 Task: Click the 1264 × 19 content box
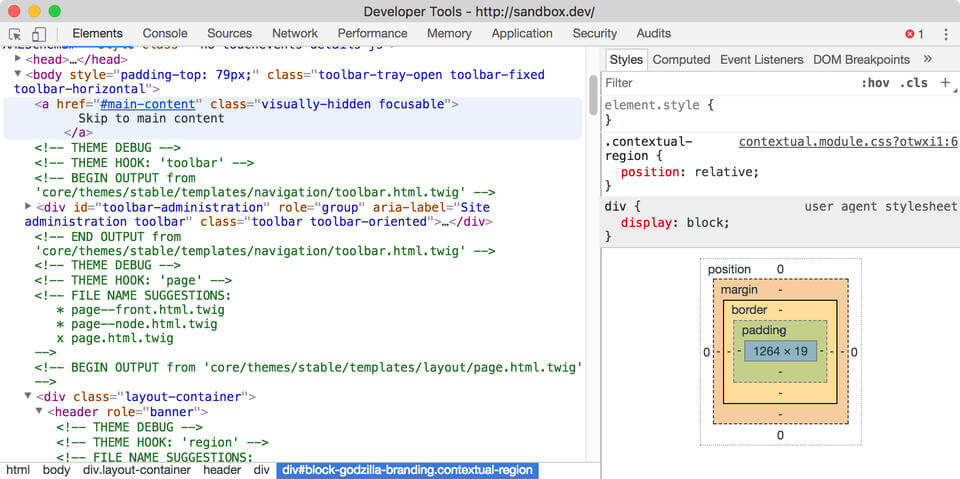[780, 352]
